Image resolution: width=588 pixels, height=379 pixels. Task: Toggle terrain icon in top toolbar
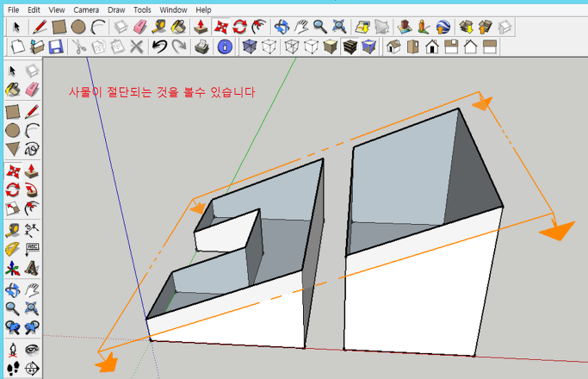(381, 27)
